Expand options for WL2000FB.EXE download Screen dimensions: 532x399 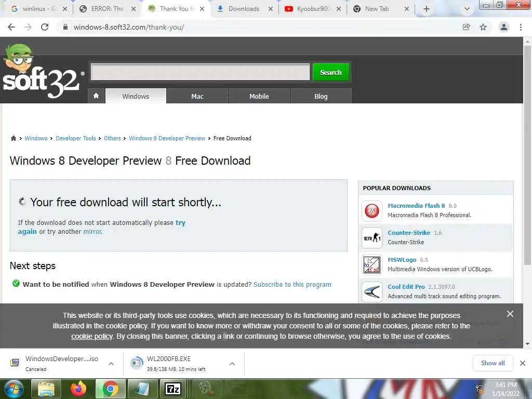[232, 363]
